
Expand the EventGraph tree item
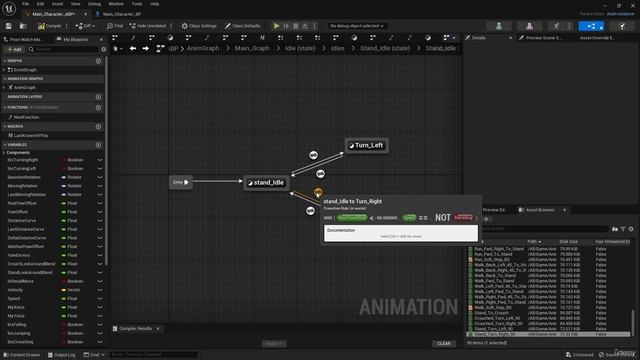(4, 70)
